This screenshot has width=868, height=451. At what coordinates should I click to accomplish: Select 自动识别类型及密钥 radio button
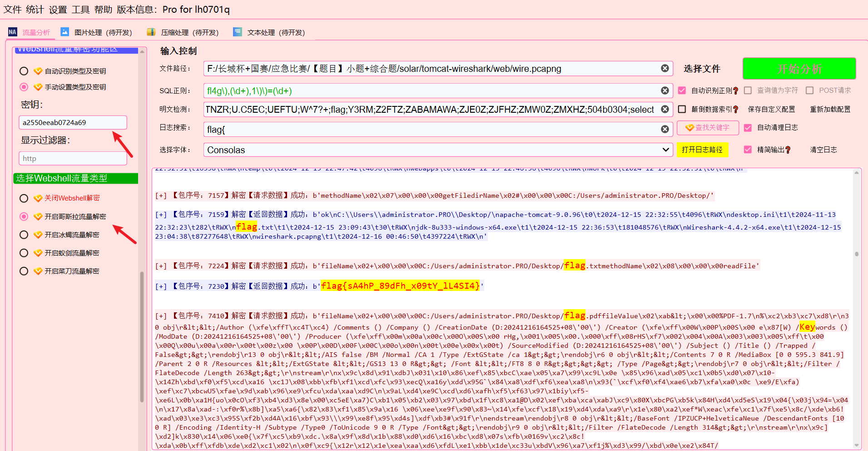[24, 71]
